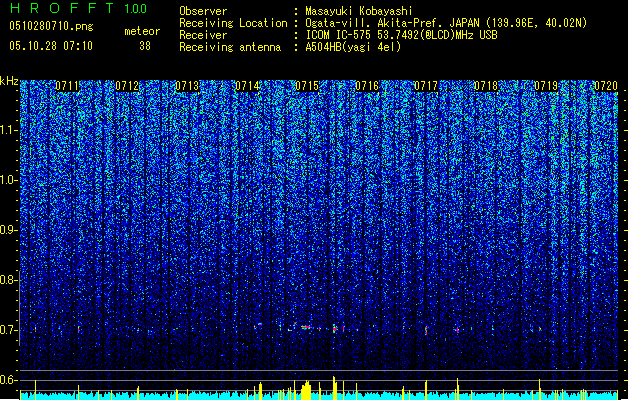
Task: Select the file name 0510280710.png
Action: point(51,26)
